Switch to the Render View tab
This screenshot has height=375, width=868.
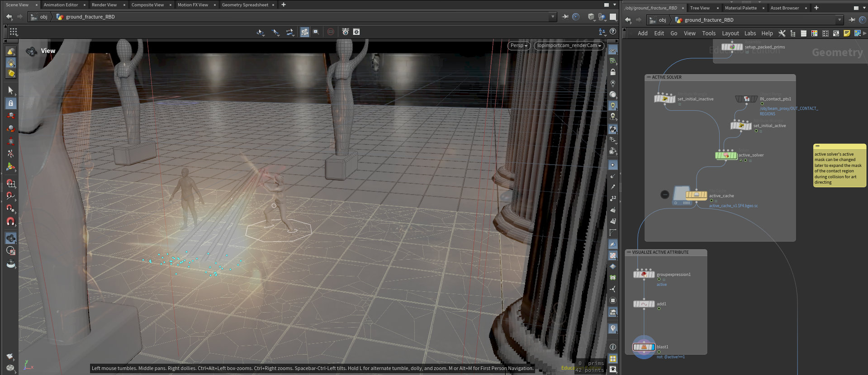[x=104, y=5]
